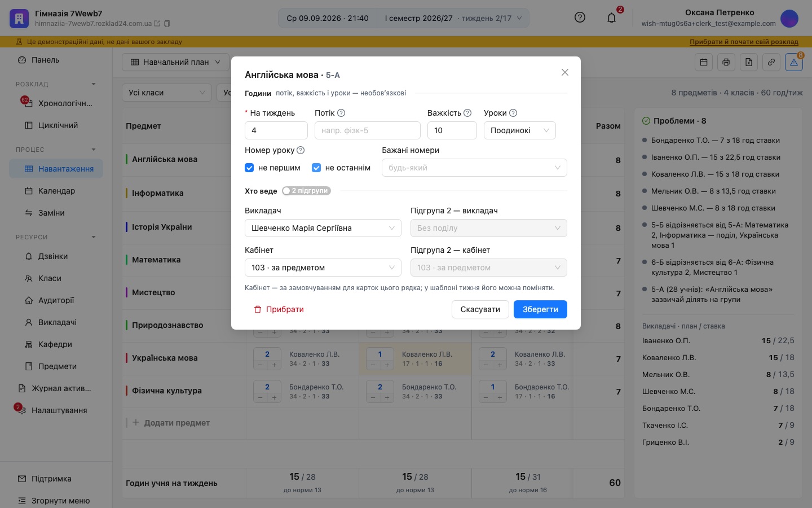
Task: Open the Навчальний план dropdown
Action: point(175,62)
